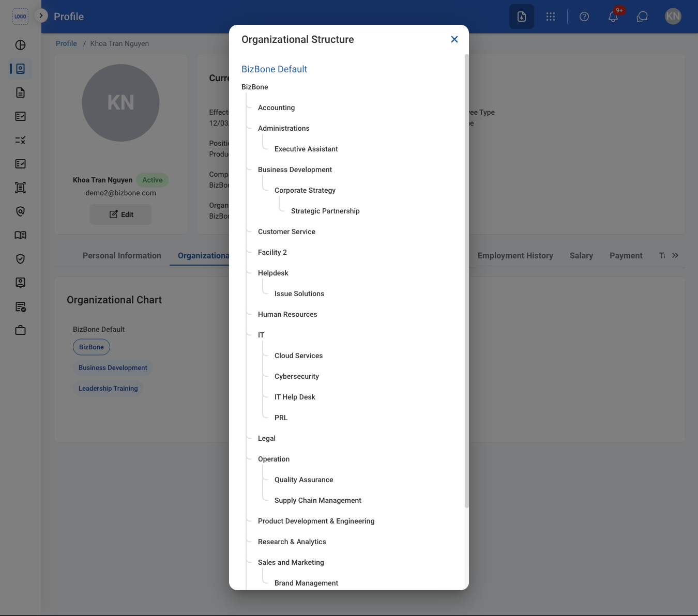Select IT Help Desk in the tree

pyautogui.click(x=295, y=397)
